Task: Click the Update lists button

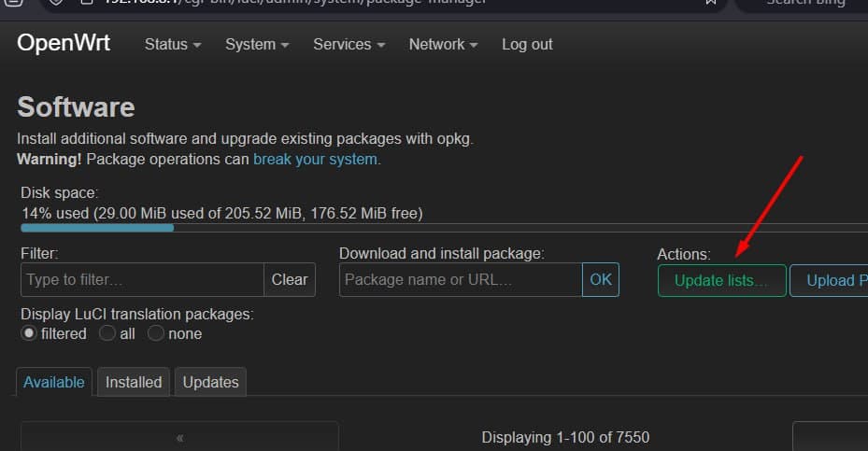Action: (x=722, y=280)
